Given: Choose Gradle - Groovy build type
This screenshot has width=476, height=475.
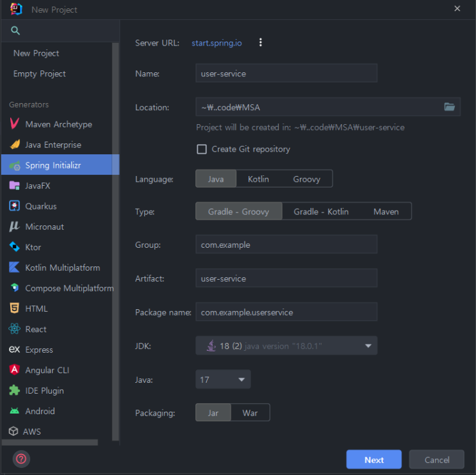Looking at the screenshot, I should [238, 211].
